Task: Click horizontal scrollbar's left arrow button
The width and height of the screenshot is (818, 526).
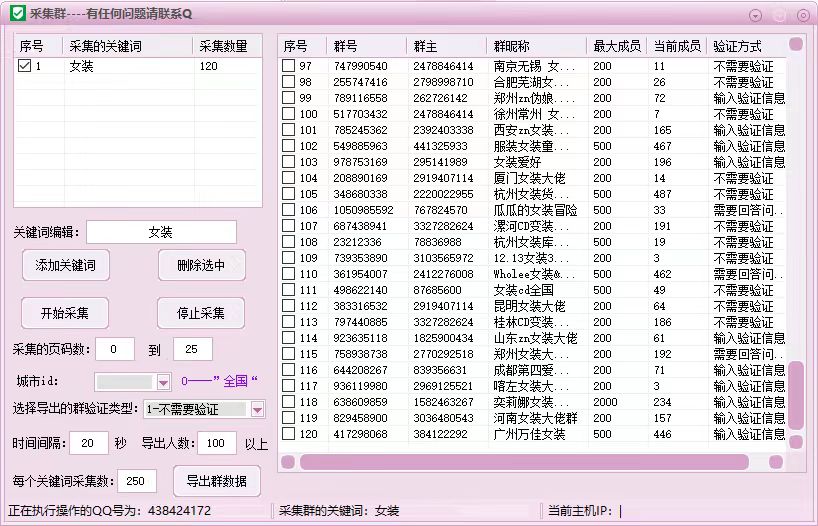Action: click(288, 462)
